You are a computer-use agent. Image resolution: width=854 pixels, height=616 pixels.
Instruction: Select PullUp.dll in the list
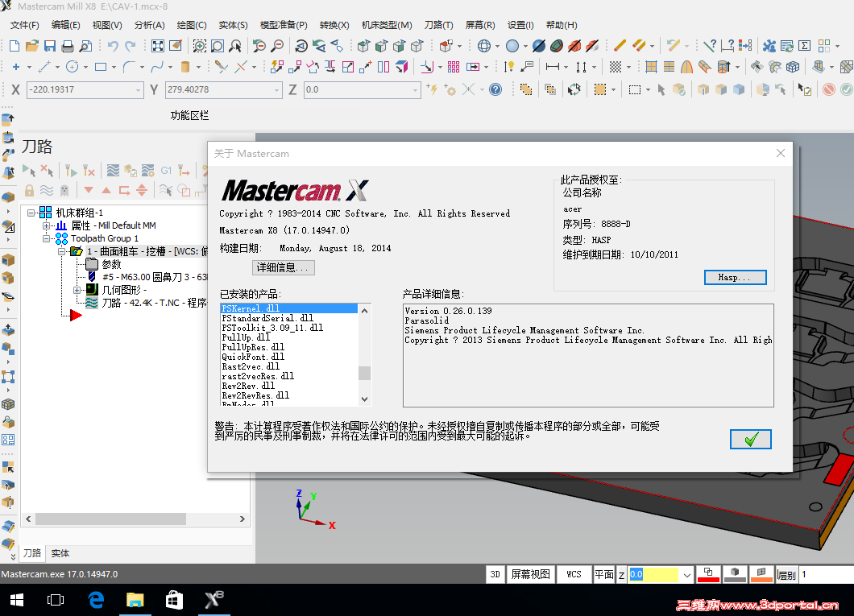click(246, 337)
